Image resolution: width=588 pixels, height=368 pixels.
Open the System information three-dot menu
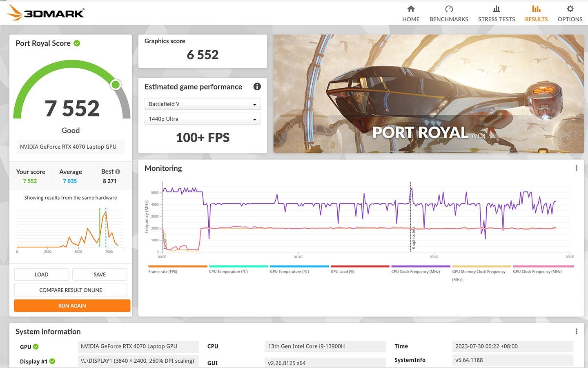(576, 331)
